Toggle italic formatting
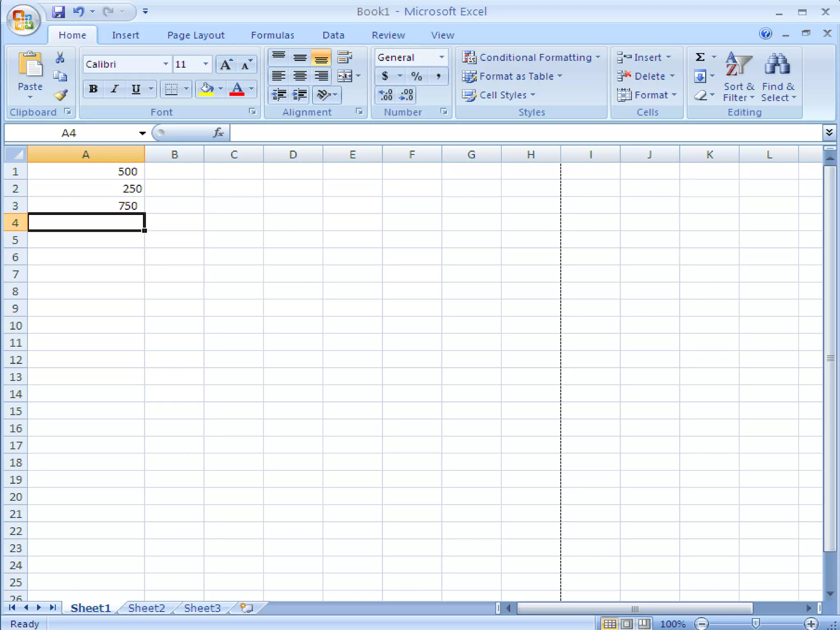The height and width of the screenshot is (630, 840). [115, 89]
